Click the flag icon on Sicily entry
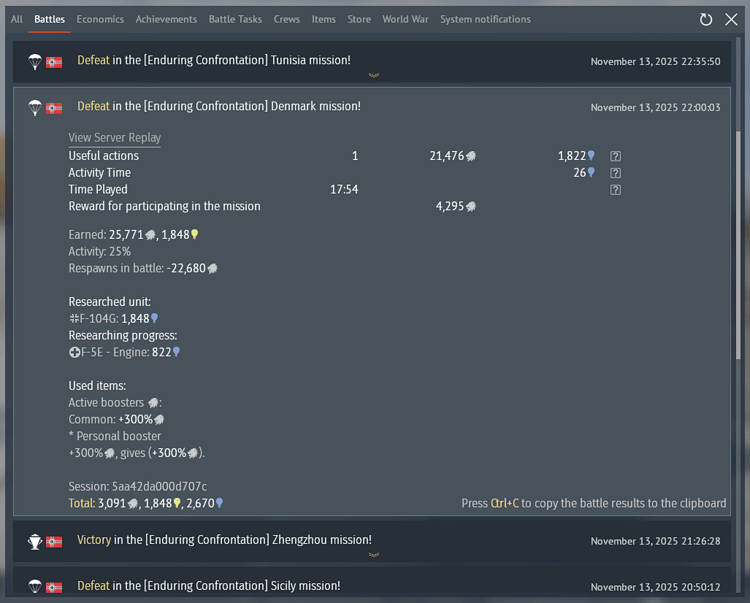This screenshot has height=603, width=750. (54, 587)
